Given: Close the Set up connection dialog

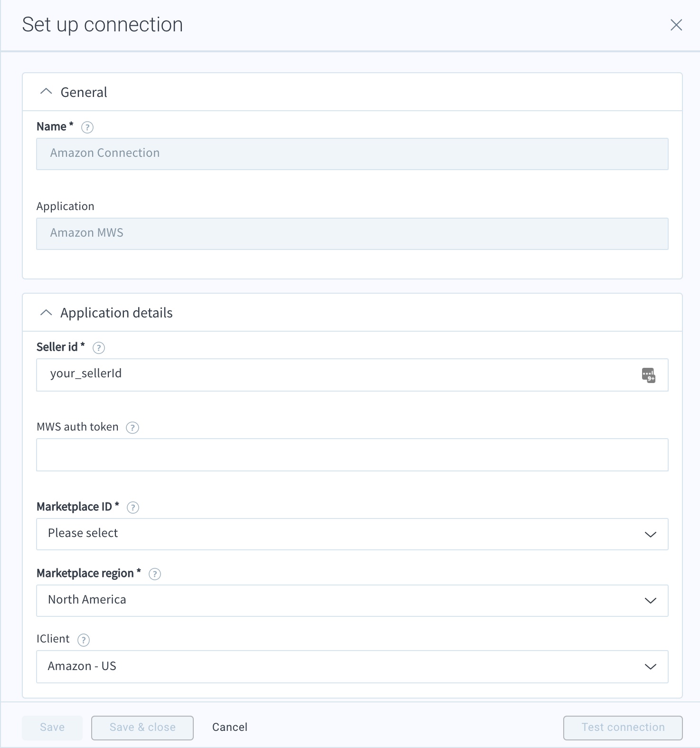Looking at the screenshot, I should click(x=676, y=25).
